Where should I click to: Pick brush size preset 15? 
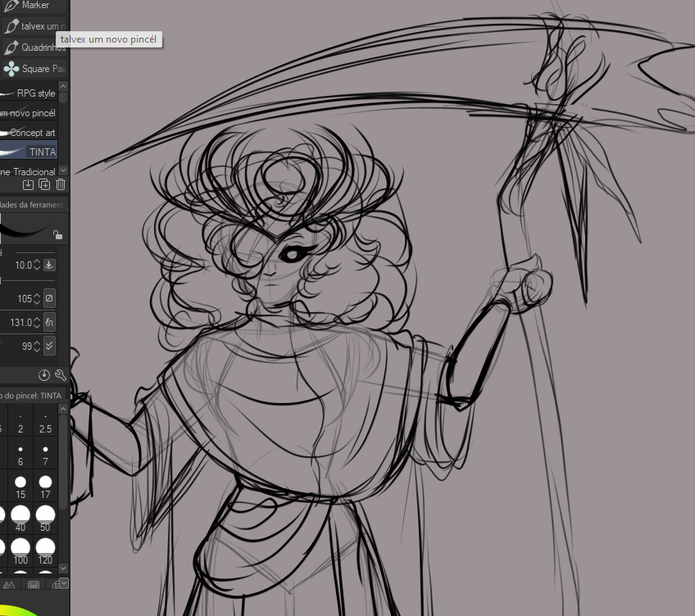tap(20, 487)
